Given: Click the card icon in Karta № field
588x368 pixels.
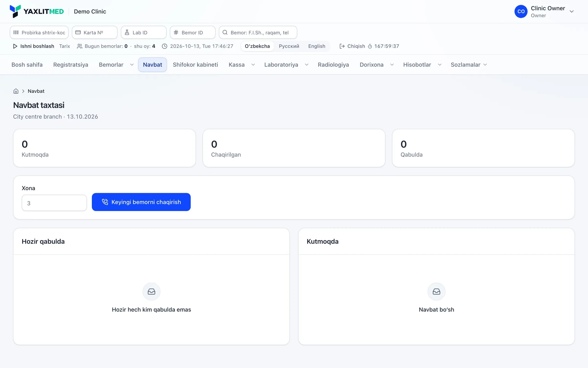Looking at the screenshot, I should 78,32.
